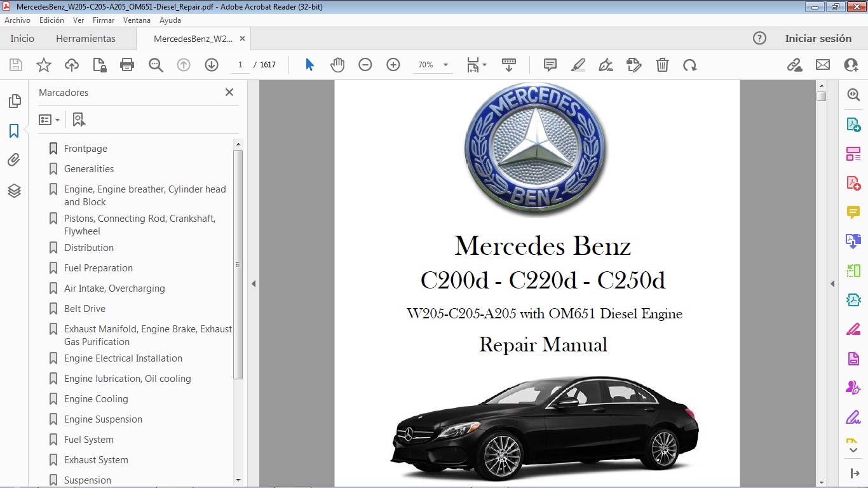The image size is (868, 488).
Task: Open the Fill & Sign tool
Action: tap(606, 65)
